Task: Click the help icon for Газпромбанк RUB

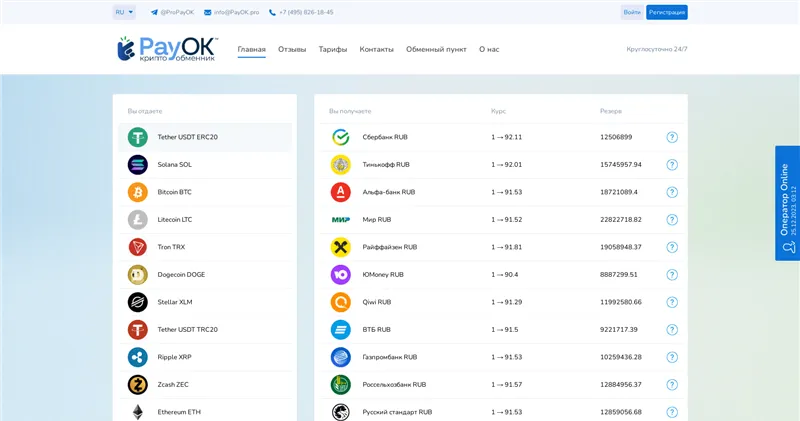Action: tap(672, 357)
